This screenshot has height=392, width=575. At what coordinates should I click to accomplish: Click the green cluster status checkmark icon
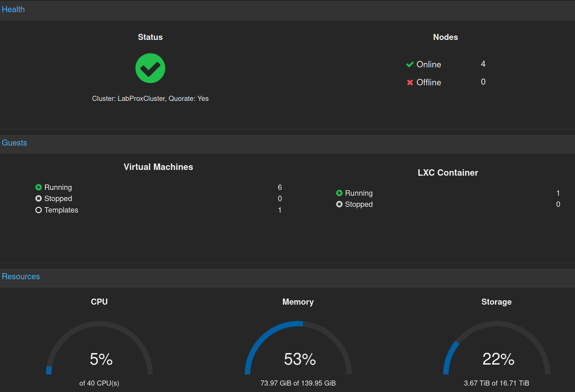pos(150,68)
